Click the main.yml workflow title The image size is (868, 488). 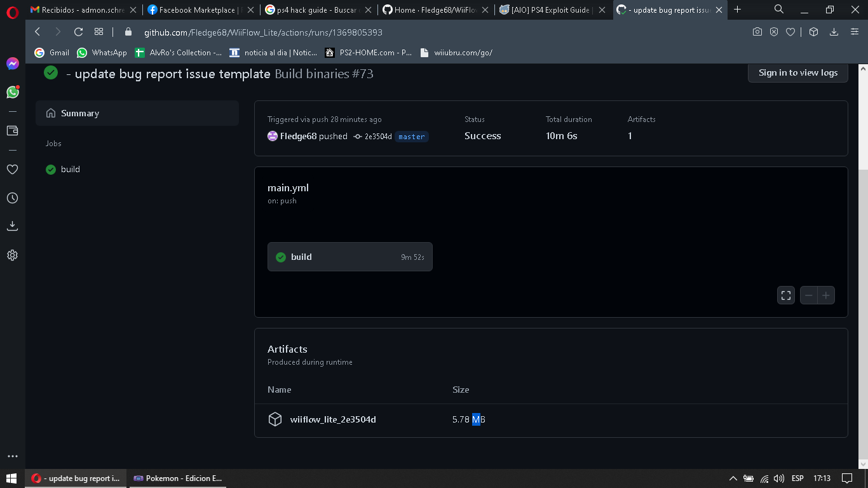(288, 188)
